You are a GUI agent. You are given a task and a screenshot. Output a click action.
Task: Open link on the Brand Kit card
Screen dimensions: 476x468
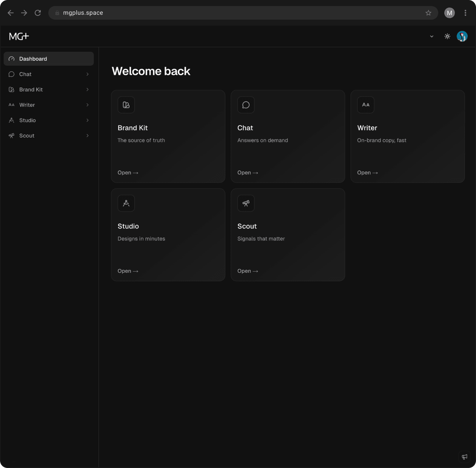pos(128,173)
